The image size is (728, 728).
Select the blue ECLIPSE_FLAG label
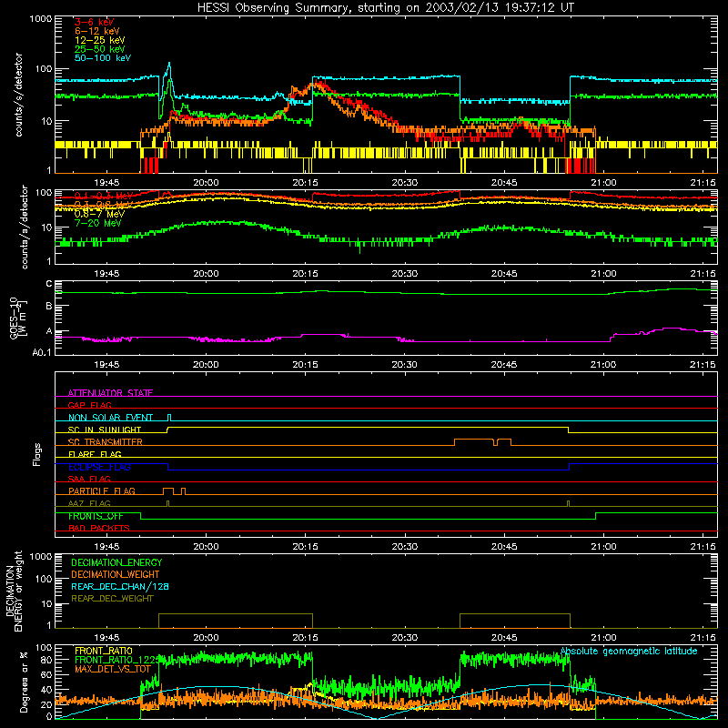(x=99, y=467)
